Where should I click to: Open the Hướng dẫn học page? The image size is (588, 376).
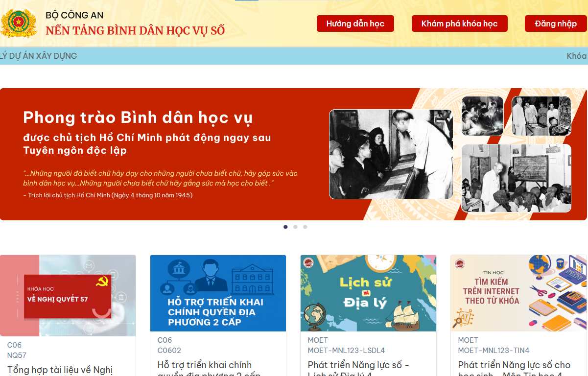(x=355, y=23)
